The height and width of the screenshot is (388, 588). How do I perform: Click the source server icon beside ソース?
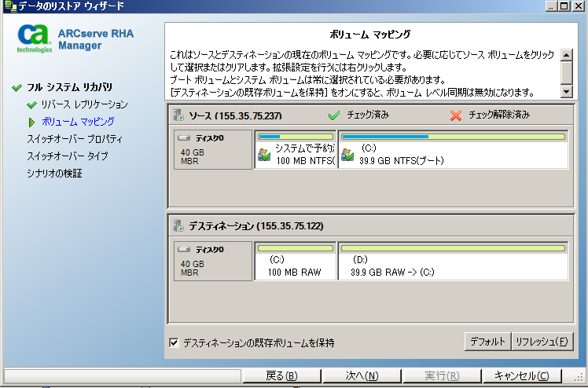(178, 115)
